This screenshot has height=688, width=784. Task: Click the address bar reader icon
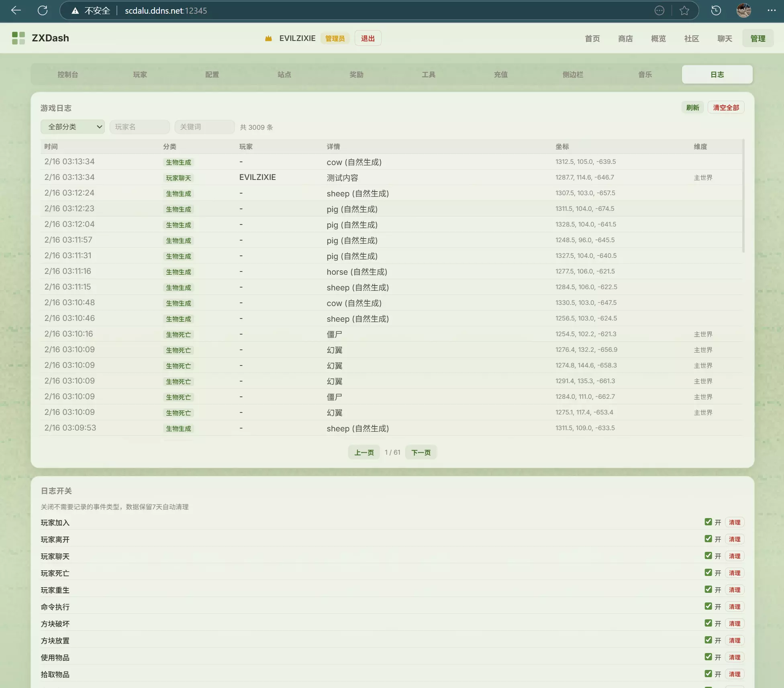point(659,11)
